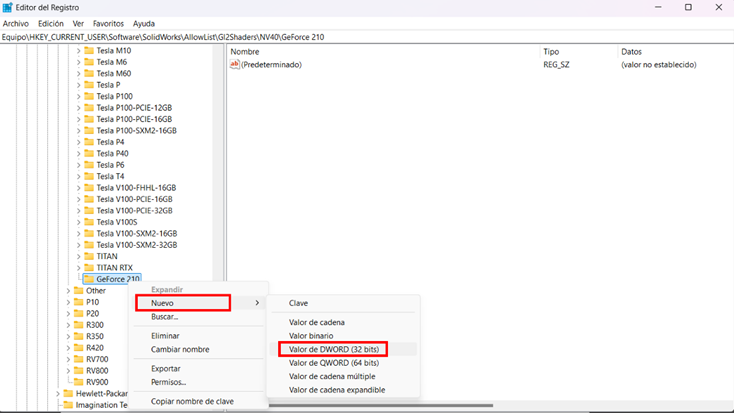Minimize the Registry Editor window
The height and width of the screenshot is (413, 734).
tap(658, 7)
